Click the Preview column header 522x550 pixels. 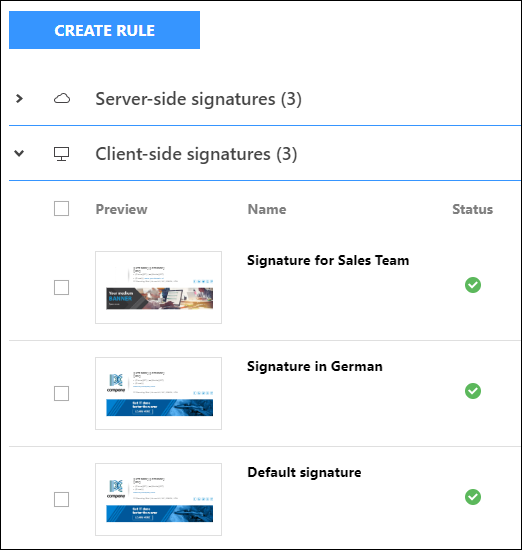click(x=121, y=209)
